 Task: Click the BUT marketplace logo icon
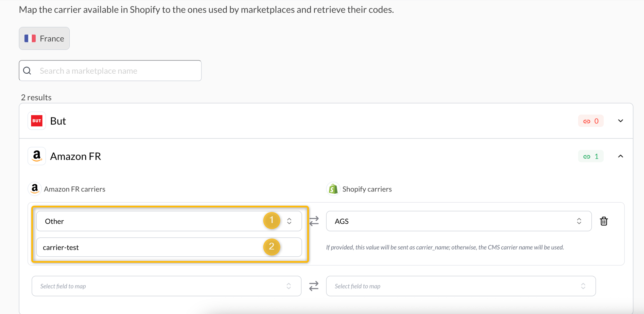37,121
